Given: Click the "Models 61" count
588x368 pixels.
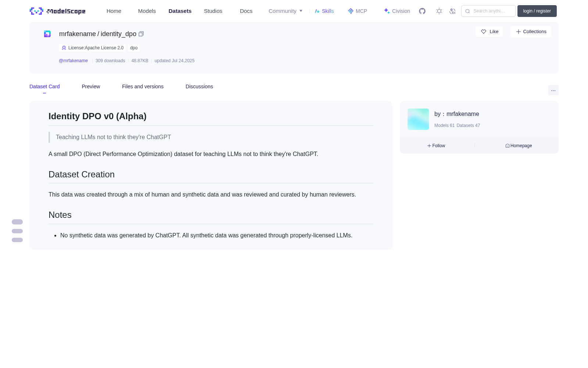Looking at the screenshot, I should [x=444, y=125].
